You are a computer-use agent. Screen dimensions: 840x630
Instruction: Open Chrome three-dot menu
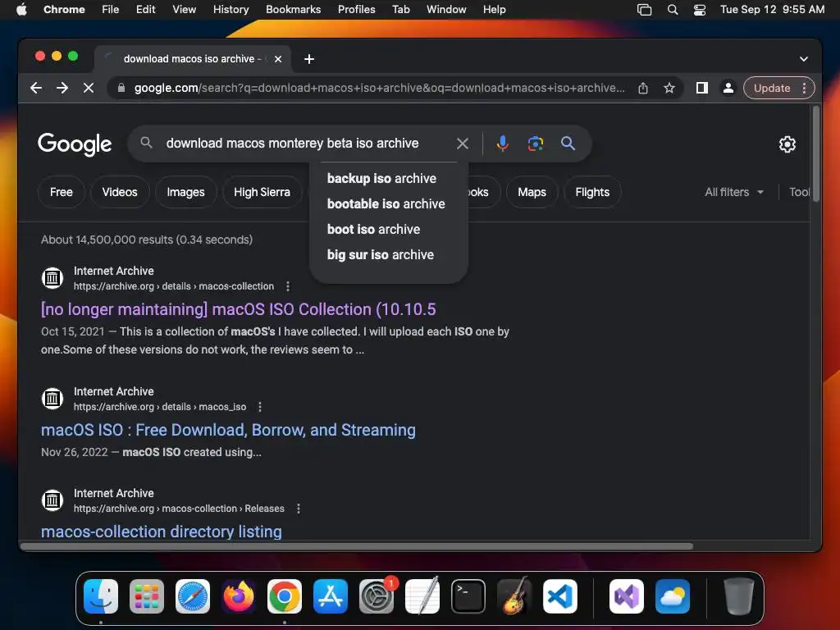click(x=804, y=88)
